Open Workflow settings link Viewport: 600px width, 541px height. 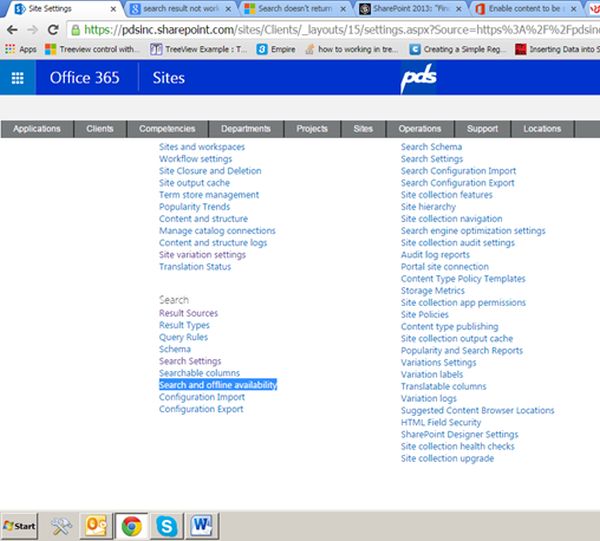tap(196, 159)
